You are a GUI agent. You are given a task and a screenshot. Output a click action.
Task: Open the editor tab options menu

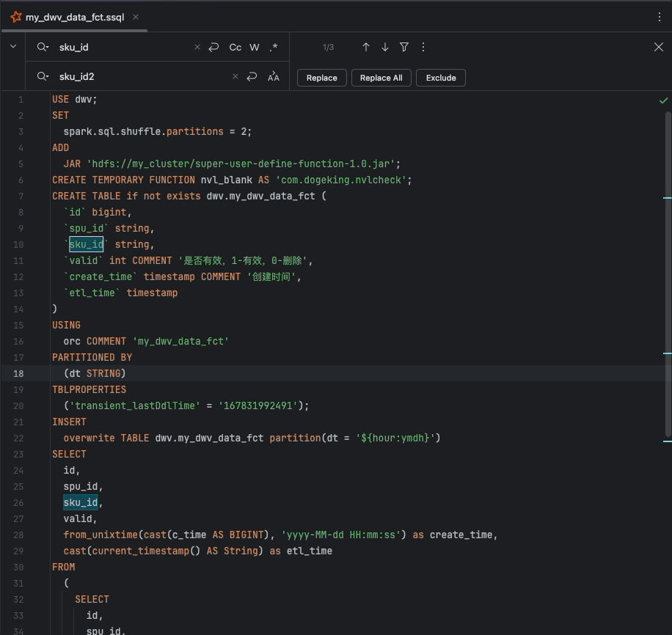pos(659,17)
